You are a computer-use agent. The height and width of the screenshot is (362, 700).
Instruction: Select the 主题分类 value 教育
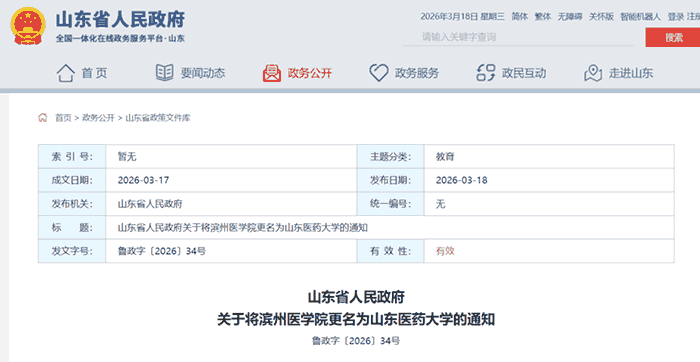(x=445, y=157)
